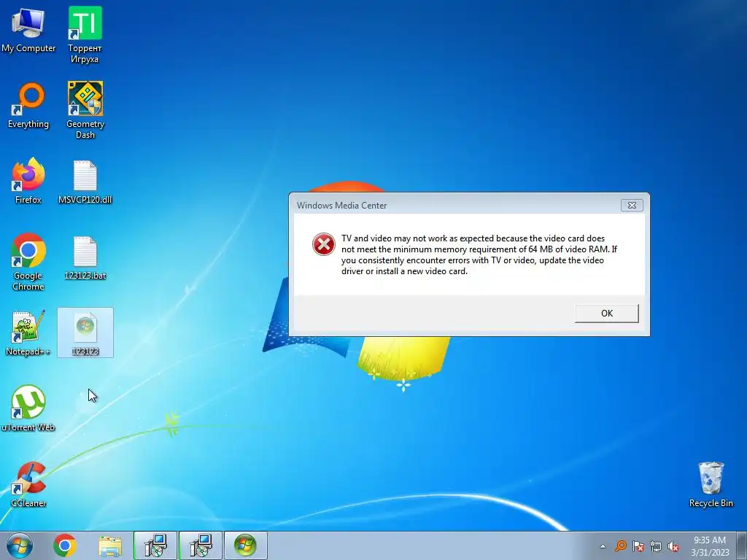
Task: Select the Recycle Bin icon
Action: pyautogui.click(x=711, y=484)
